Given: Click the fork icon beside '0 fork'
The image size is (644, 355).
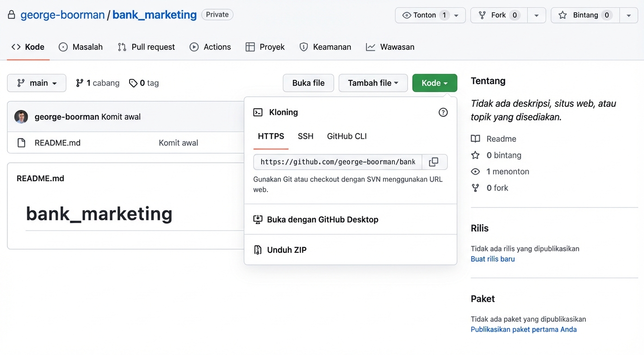Looking at the screenshot, I should [x=475, y=188].
